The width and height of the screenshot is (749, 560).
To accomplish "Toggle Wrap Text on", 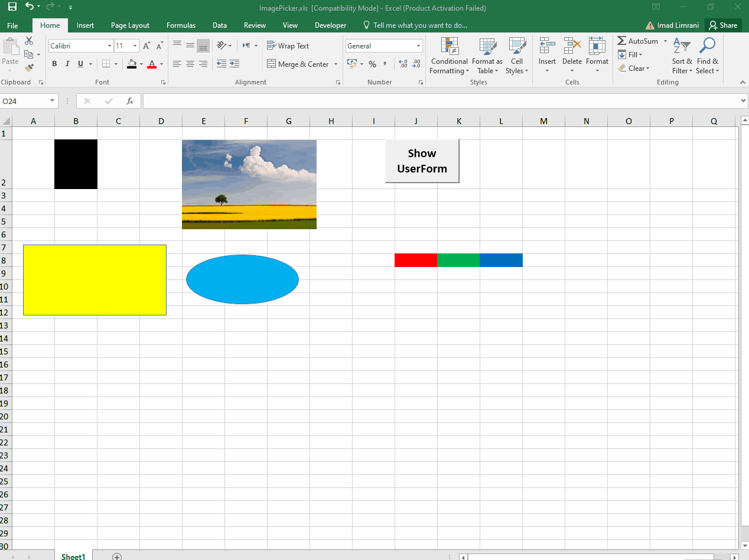I will (288, 46).
